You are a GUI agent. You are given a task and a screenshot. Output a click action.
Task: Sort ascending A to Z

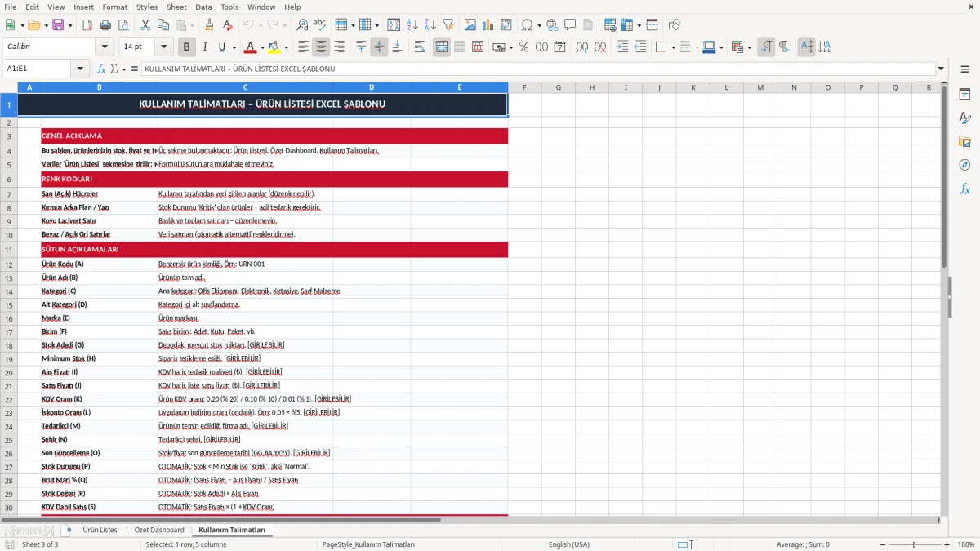point(412,25)
